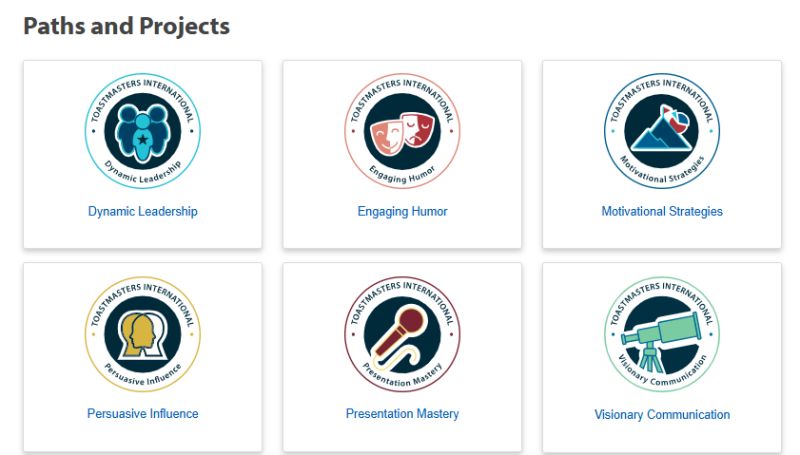800x455 pixels.
Task: Click blank space below Presentation Mastery link in card
Action: pyautogui.click(x=402, y=436)
